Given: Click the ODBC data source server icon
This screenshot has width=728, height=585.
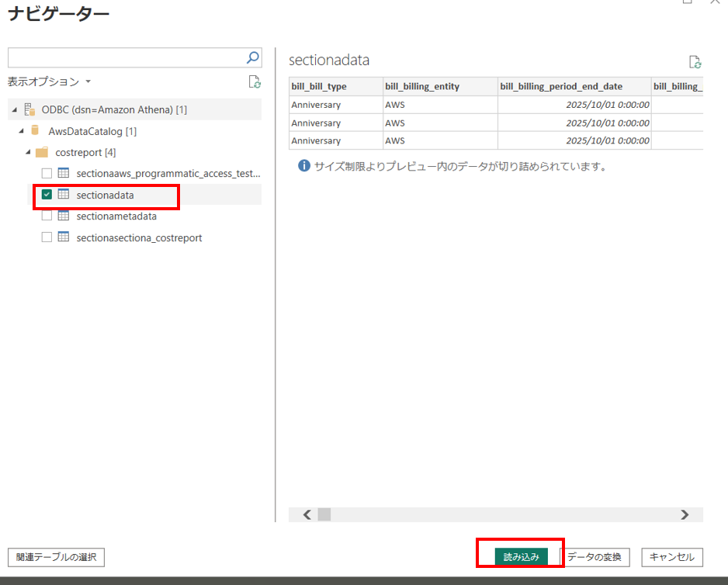Looking at the screenshot, I should (29, 109).
